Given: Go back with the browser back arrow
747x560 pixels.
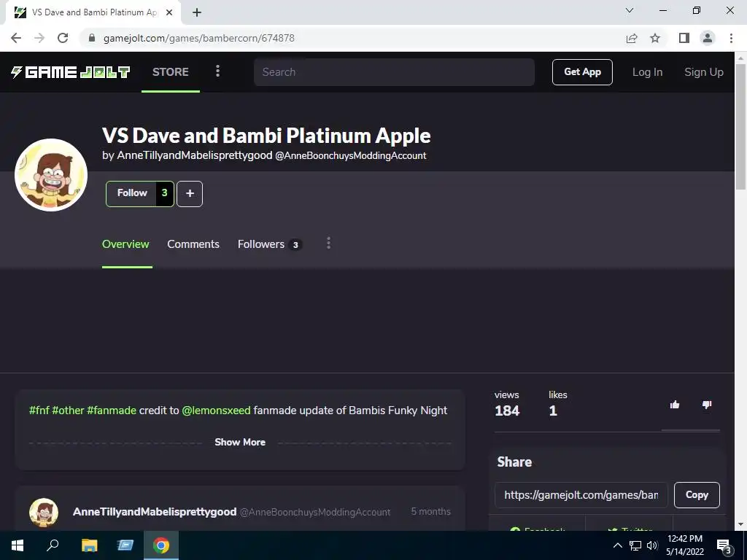Looking at the screenshot, I should click(x=16, y=38).
